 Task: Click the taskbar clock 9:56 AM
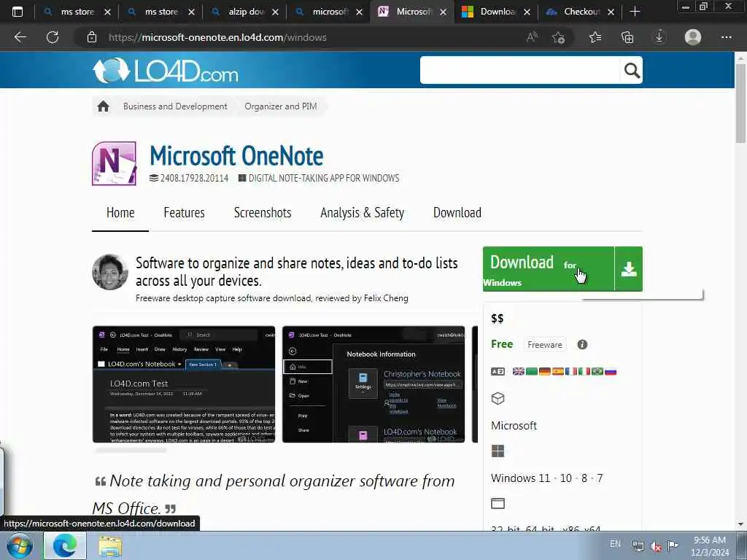709,540
